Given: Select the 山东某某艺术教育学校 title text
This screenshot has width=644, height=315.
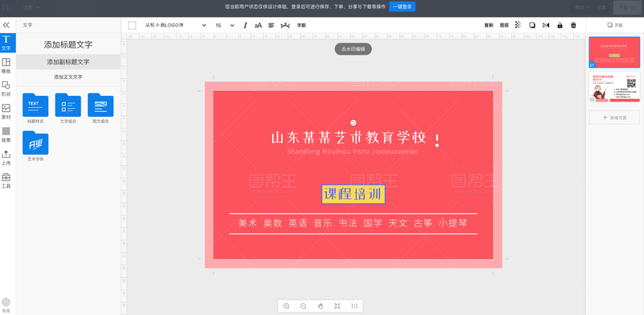Looking at the screenshot, I should (x=349, y=139).
